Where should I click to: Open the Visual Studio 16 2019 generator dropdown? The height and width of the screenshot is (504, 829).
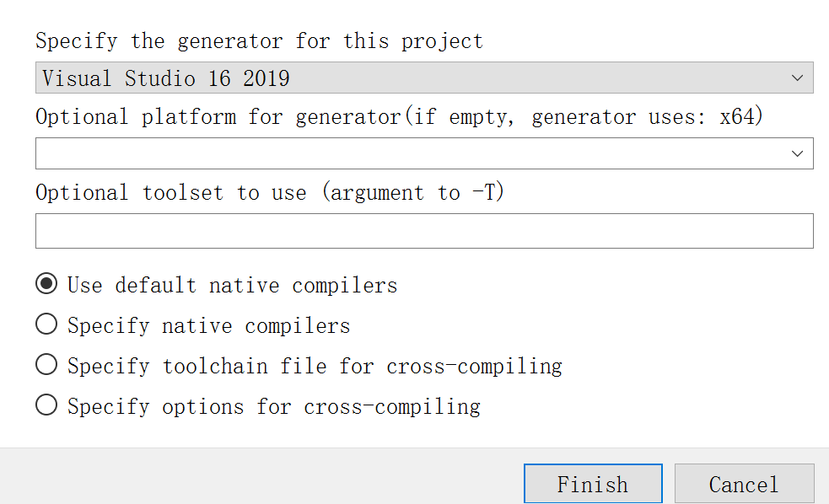point(423,78)
